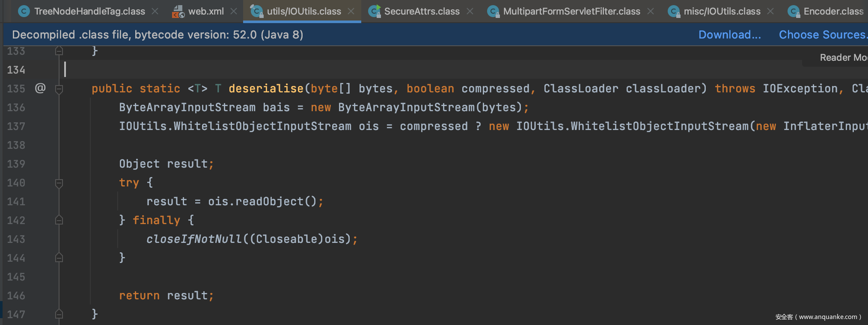Click the misc/IOUtils.class file icon
Image resolution: width=868 pixels, height=325 pixels.
coord(674,12)
